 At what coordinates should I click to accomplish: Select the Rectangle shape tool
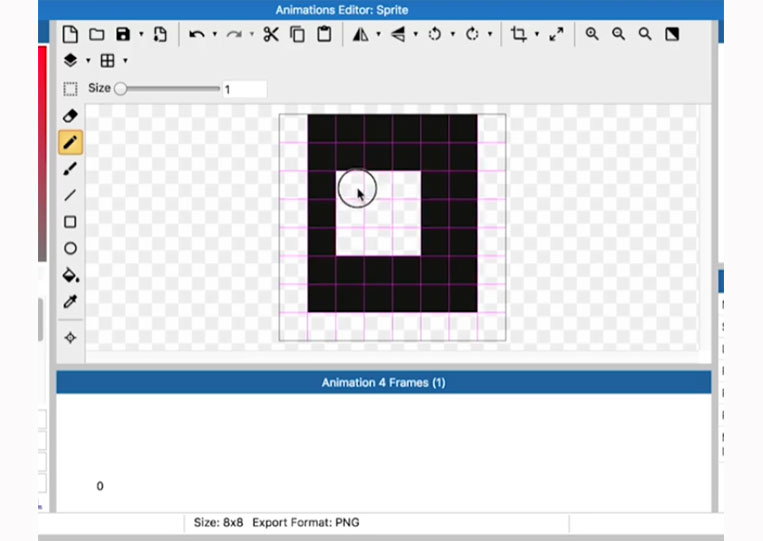(x=70, y=222)
